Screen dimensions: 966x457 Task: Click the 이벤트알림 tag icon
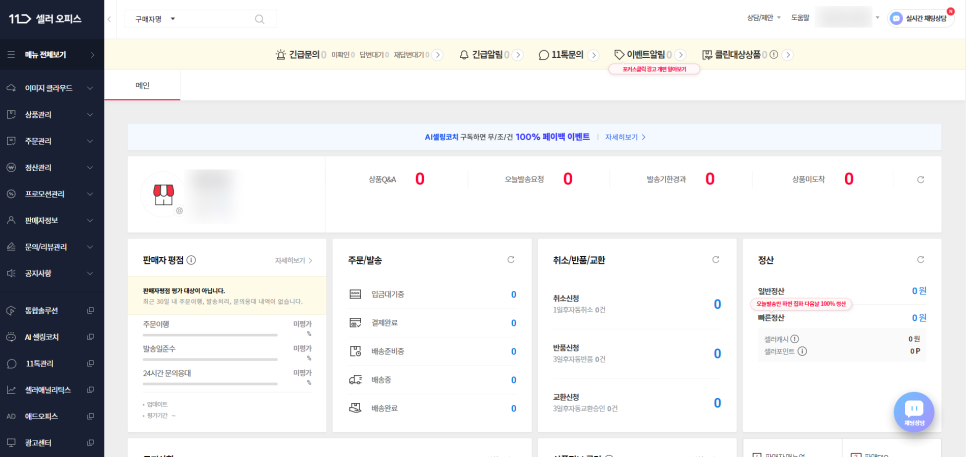[619, 55]
